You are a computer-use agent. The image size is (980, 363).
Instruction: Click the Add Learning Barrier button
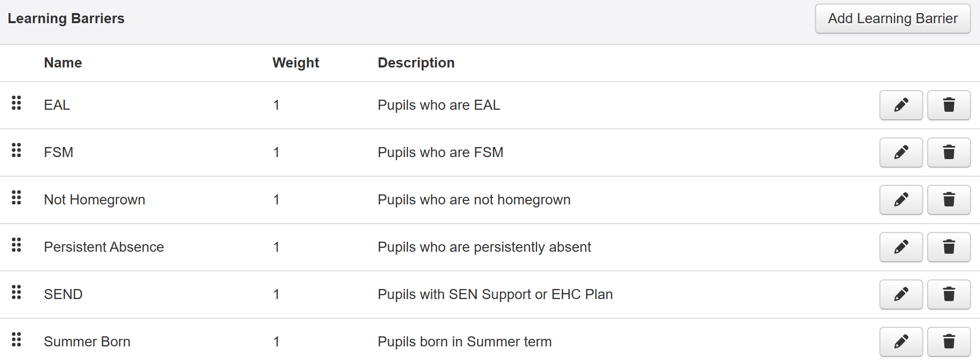(x=893, y=19)
